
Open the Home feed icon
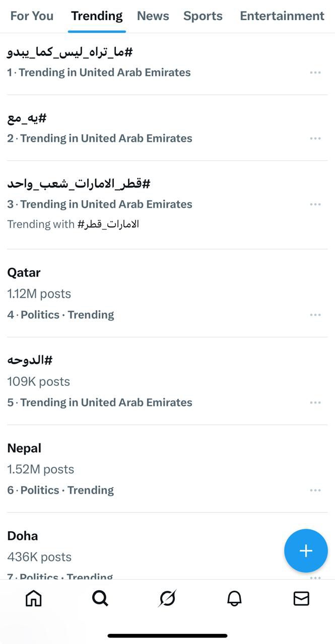click(x=33, y=598)
